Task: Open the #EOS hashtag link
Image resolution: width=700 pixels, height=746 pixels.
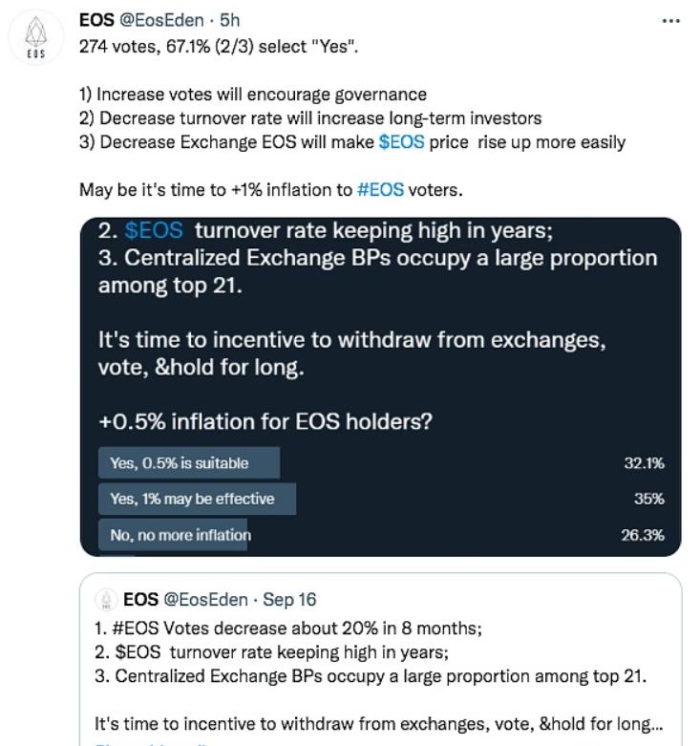Action: coord(380,190)
